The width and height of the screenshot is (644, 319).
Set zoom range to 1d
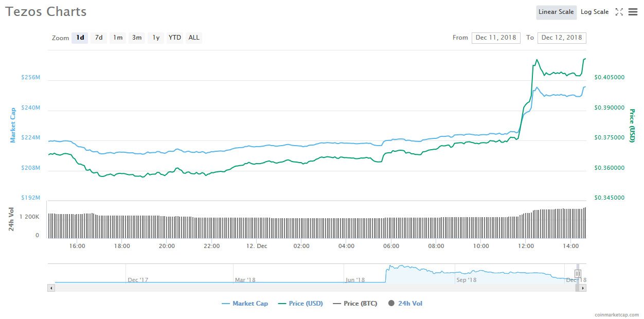80,38
